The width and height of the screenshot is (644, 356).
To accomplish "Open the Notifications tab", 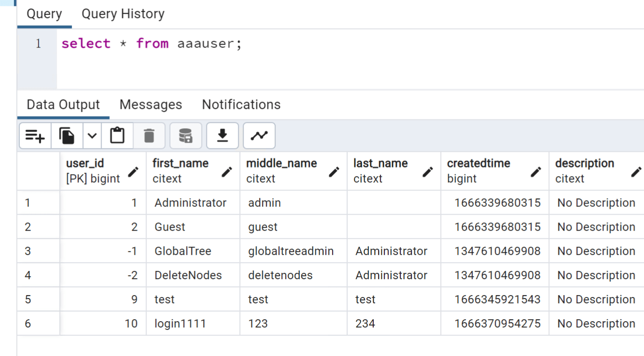I will [x=241, y=105].
